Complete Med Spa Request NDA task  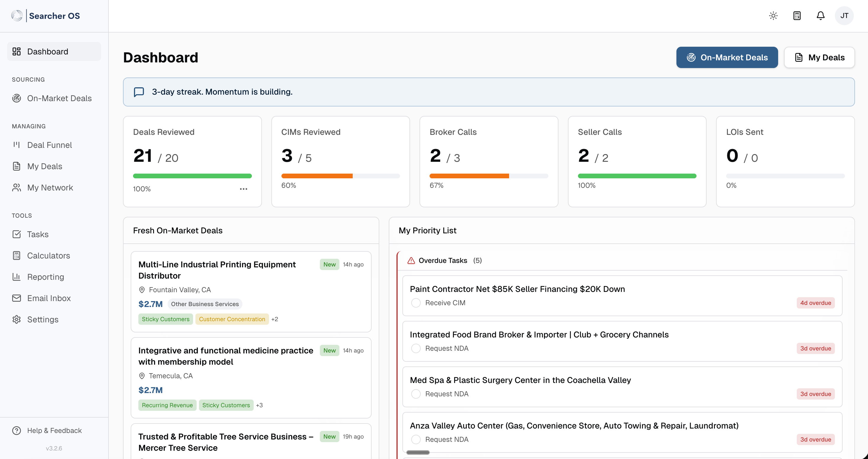point(416,394)
